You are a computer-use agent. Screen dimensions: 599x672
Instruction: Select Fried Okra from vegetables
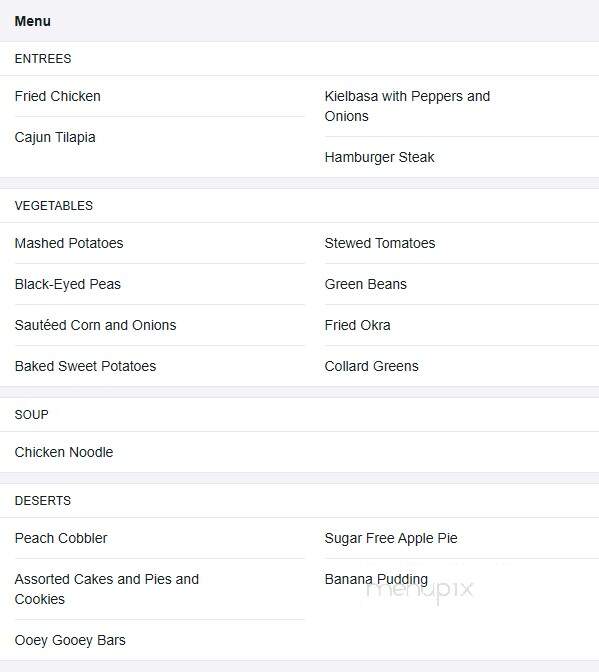coord(357,325)
